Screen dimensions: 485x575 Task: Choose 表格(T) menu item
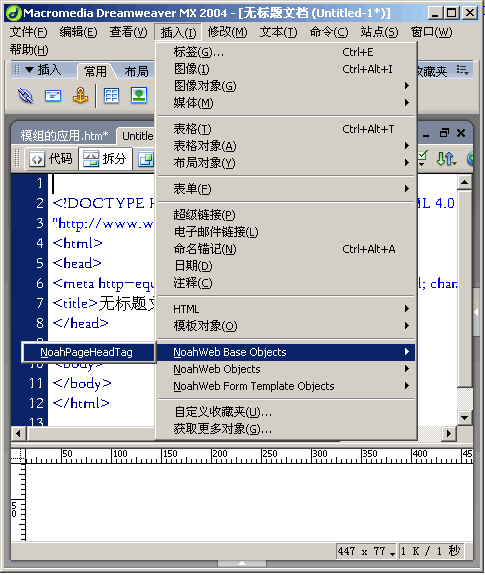pyautogui.click(x=287, y=129)
